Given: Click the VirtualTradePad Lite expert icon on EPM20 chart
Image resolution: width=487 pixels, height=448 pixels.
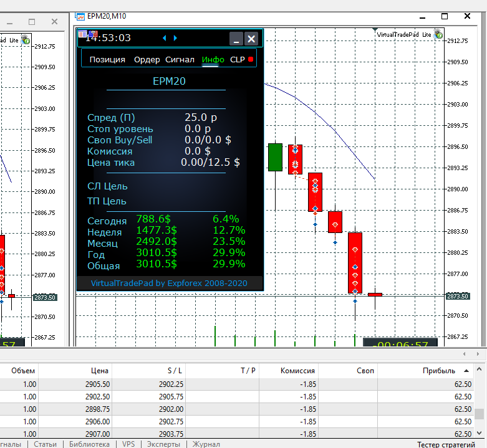Looking at the screenshot, I should 438,34.
